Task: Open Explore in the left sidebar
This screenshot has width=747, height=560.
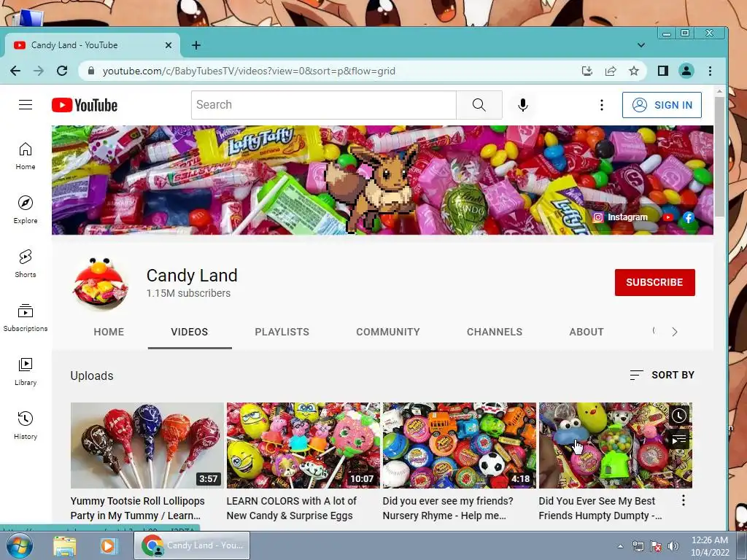Action: [26, 210]
